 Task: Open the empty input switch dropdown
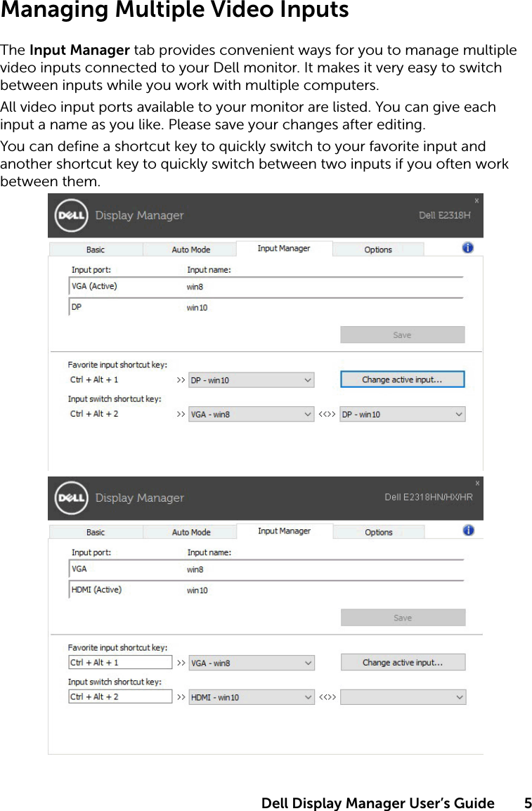tap(403, 697)
